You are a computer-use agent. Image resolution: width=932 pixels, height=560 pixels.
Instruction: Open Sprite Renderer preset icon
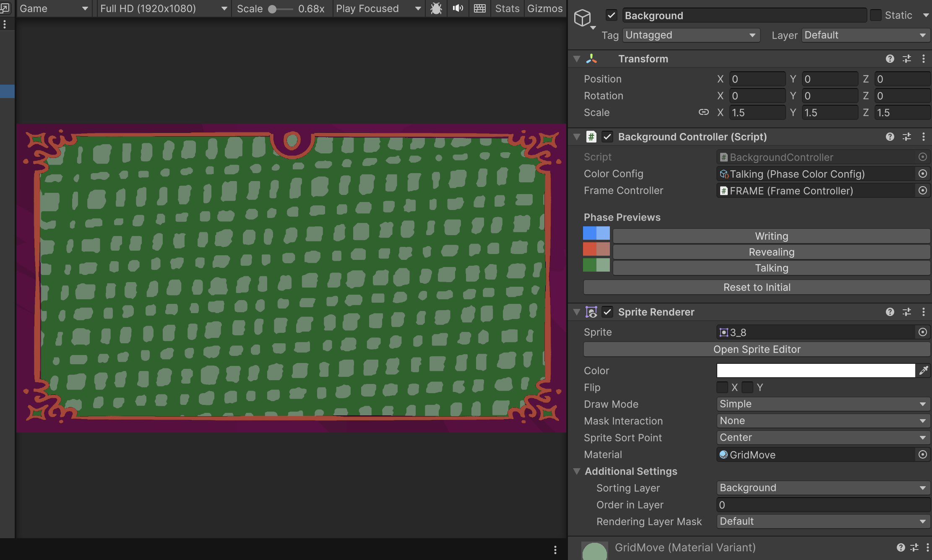[x=906, y=312]
